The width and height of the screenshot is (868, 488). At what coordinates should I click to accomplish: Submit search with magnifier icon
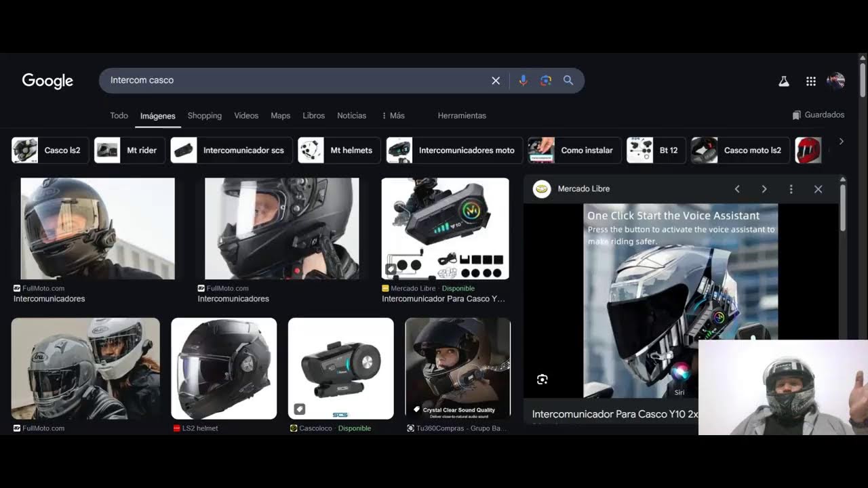pyautogui.click(x=568, y=81)
